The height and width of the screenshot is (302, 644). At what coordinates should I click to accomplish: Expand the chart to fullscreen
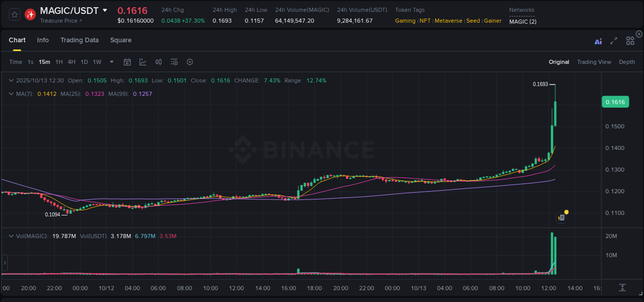click(x=613, y=41)
